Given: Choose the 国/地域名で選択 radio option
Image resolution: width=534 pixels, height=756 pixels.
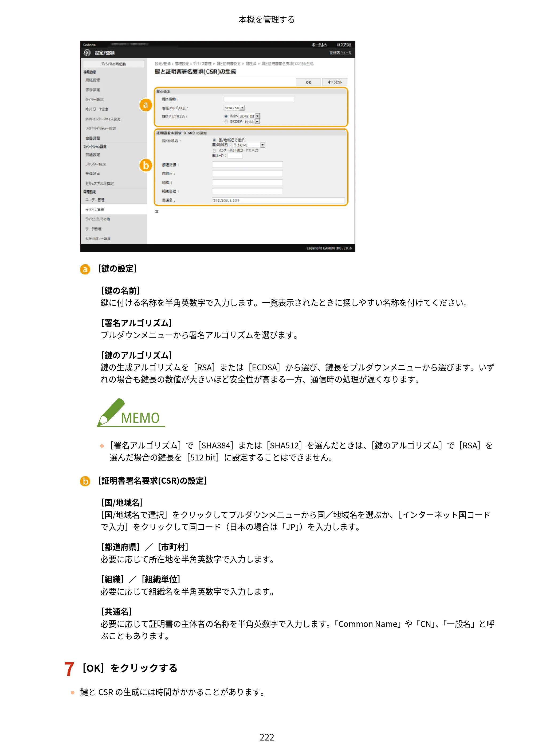Looking at the screenshot, I should (x=214, y=140).
